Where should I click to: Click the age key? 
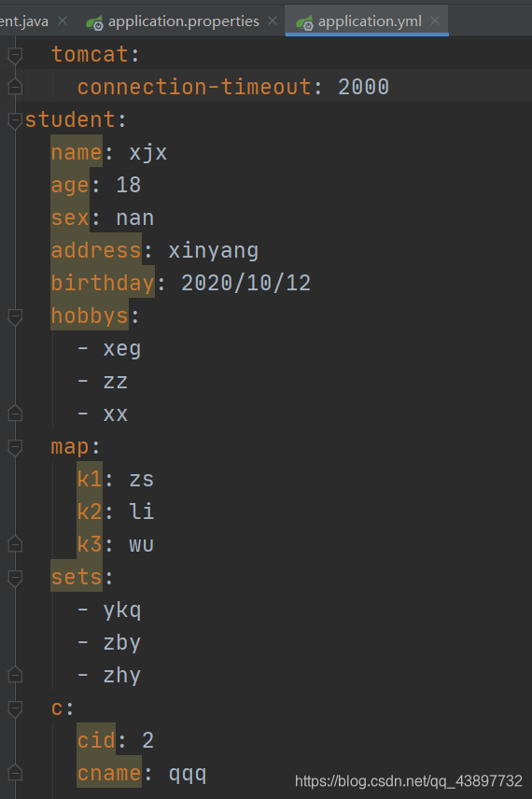[x=70, y=185]
